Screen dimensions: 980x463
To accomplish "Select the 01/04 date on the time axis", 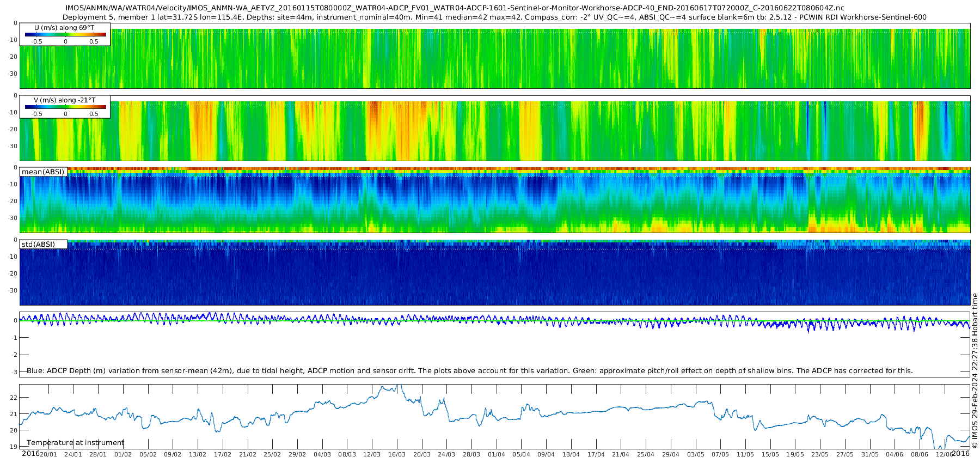I will point(497,454).
